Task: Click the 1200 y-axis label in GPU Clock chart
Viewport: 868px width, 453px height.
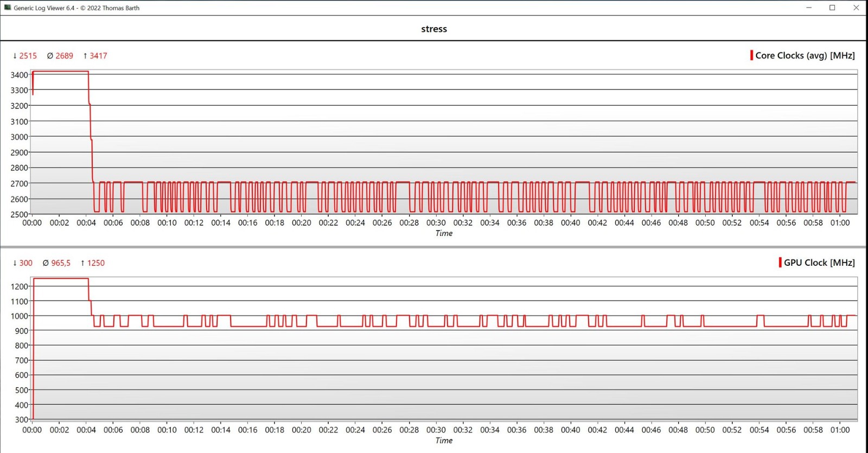Action: (19, 286)
